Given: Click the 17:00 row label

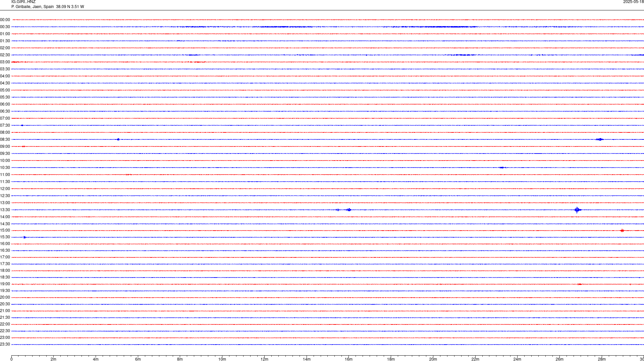Looking at the screenshot, I should pos(5,257).
